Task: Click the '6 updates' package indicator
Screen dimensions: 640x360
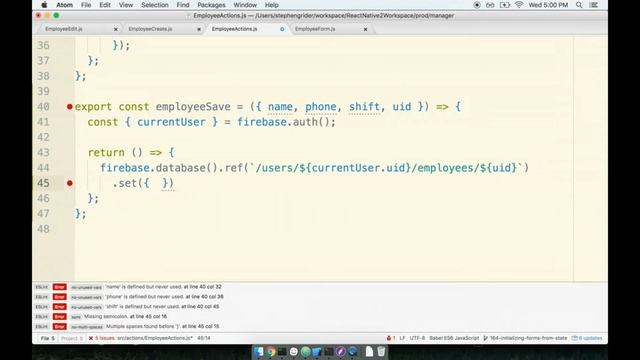Action: point(587,338)
